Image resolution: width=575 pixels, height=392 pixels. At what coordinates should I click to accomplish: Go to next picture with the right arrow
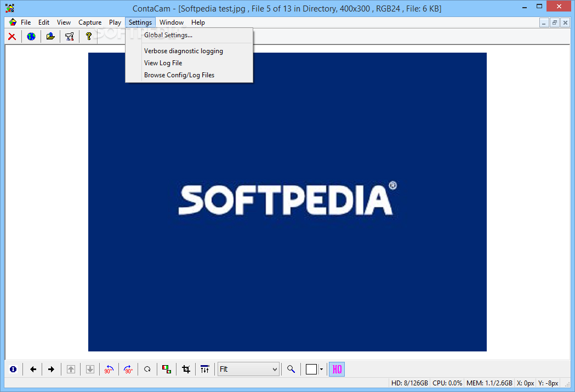coord(52,370)
